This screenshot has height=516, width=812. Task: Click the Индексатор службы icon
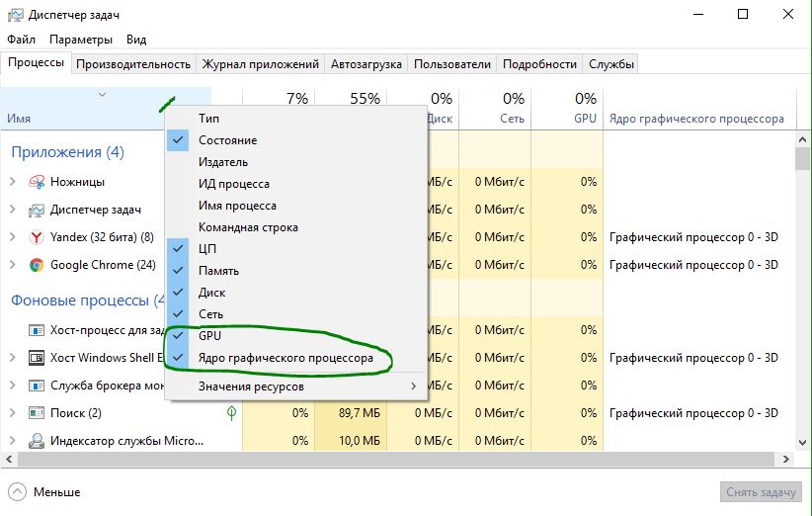click(x=37, y=441)
